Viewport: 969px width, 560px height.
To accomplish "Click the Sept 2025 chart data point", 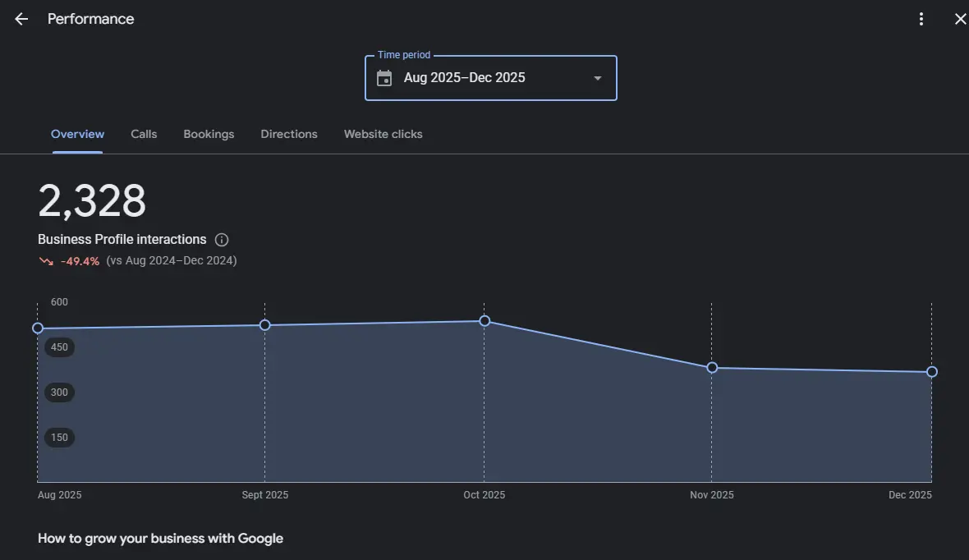I will (x=265, y=325).
